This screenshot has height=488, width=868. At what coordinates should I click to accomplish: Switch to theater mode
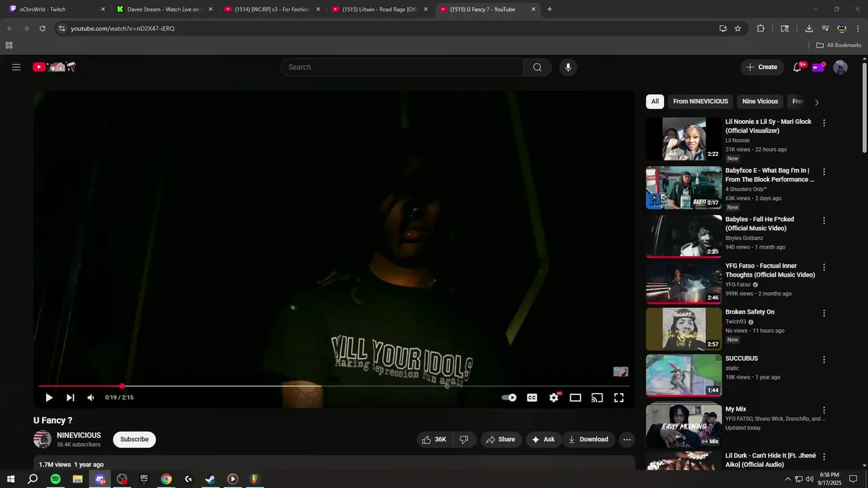pyautogui.click(x=576, y=398)
